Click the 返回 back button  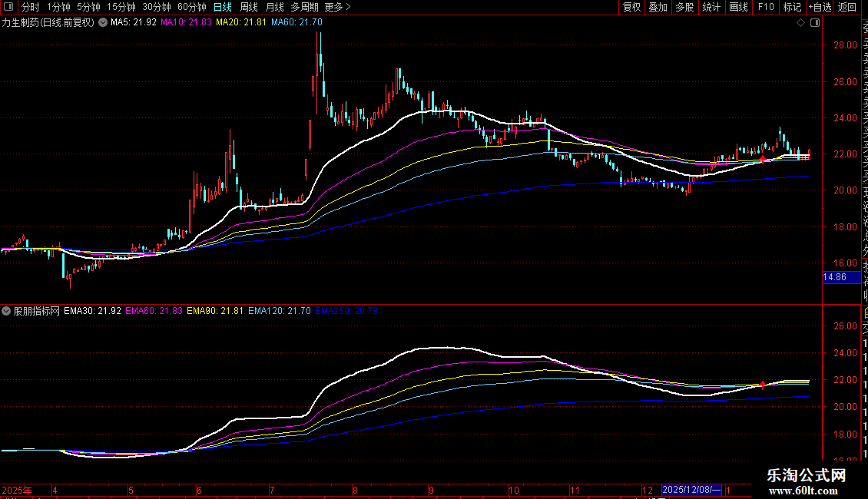tap(847, 7)
